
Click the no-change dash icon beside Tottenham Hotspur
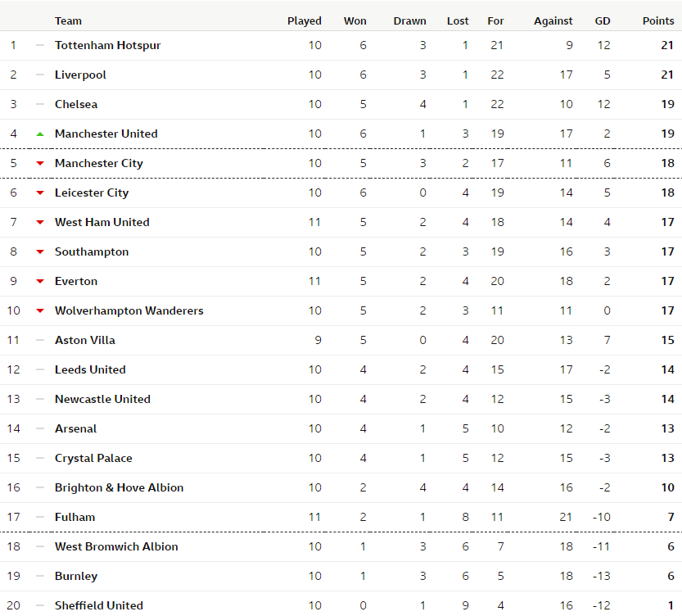[x=40, y=45]
